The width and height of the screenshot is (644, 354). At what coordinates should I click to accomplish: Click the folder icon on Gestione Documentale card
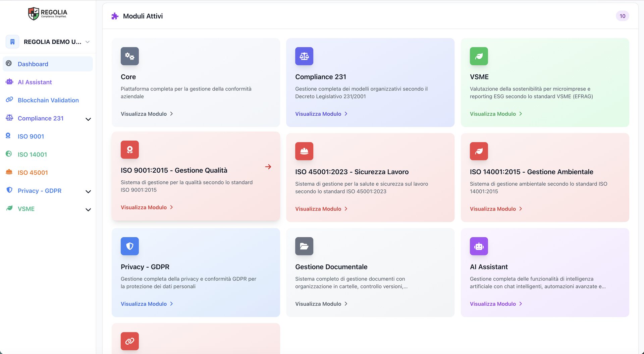pyautogui.click(x=304, y=246)
